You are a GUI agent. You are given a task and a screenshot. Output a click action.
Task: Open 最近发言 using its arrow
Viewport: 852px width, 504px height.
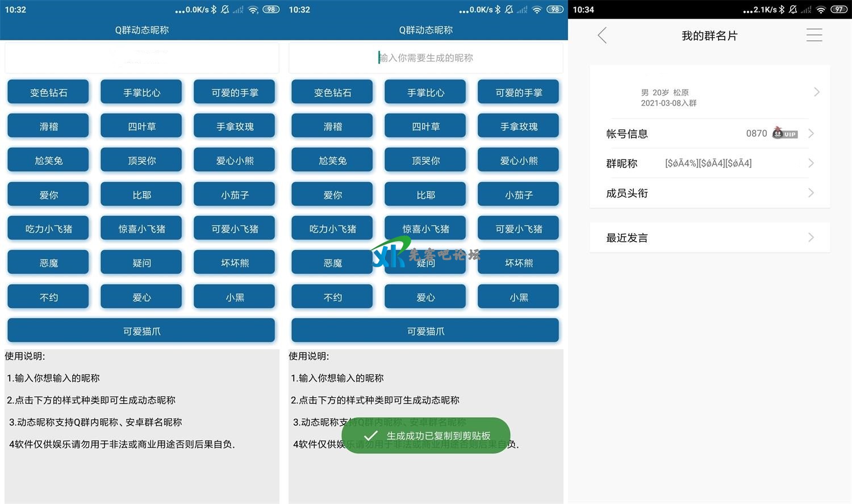pos(811,238)
